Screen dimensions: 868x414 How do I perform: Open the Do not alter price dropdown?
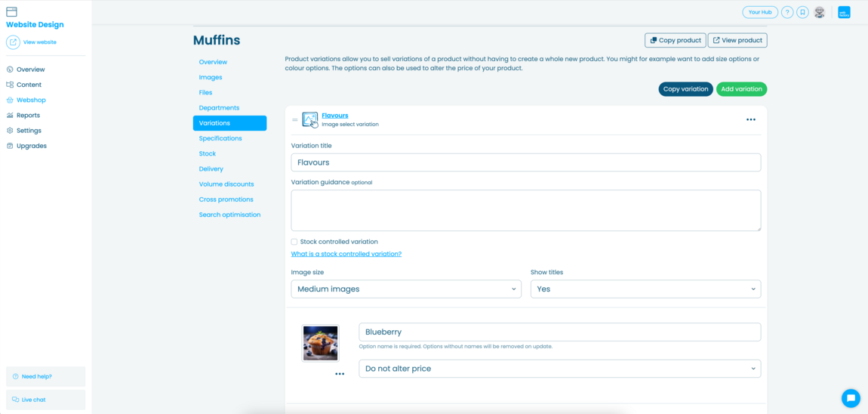point(559,369)
